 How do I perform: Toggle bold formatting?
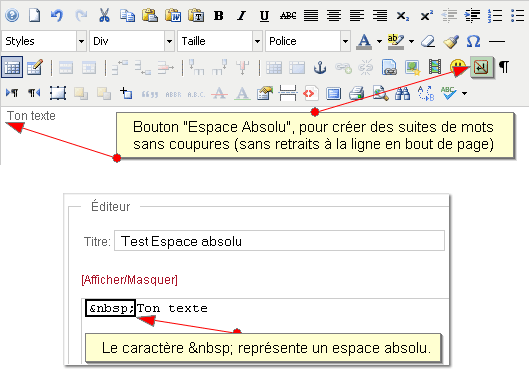click(219, 16)
